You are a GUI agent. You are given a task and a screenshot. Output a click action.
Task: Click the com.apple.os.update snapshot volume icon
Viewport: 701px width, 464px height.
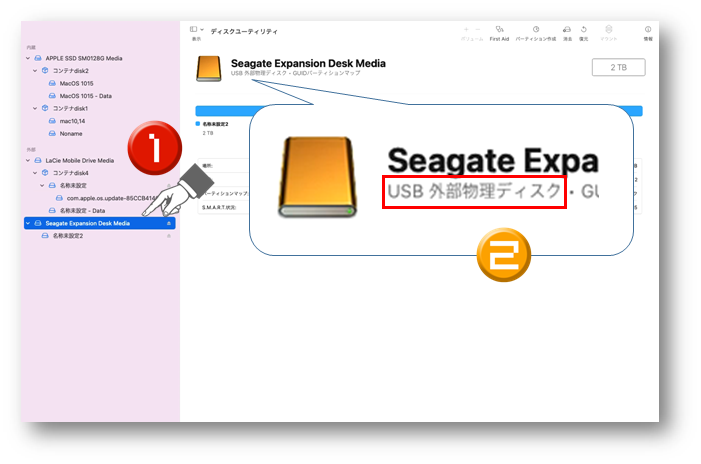point(59,198)
